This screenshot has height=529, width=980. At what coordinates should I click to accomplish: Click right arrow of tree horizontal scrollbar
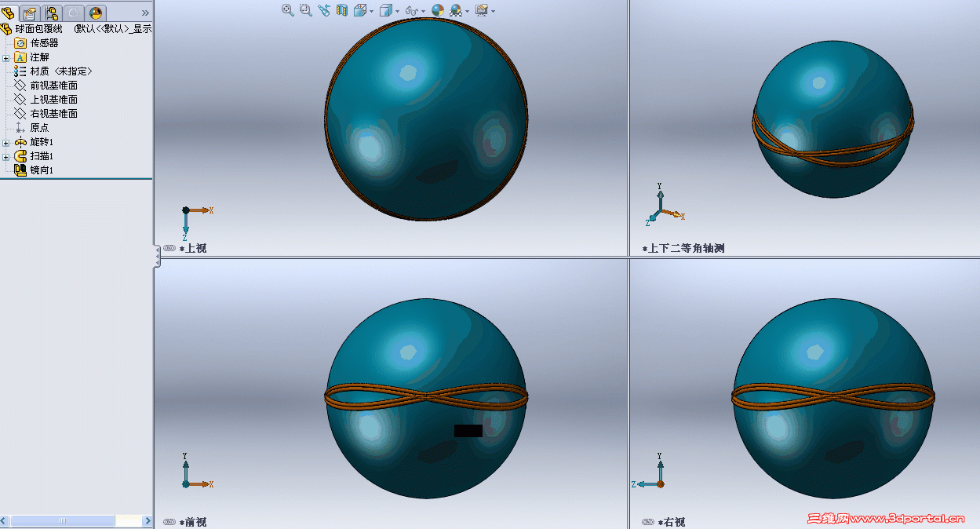click(x=148, y=521)
